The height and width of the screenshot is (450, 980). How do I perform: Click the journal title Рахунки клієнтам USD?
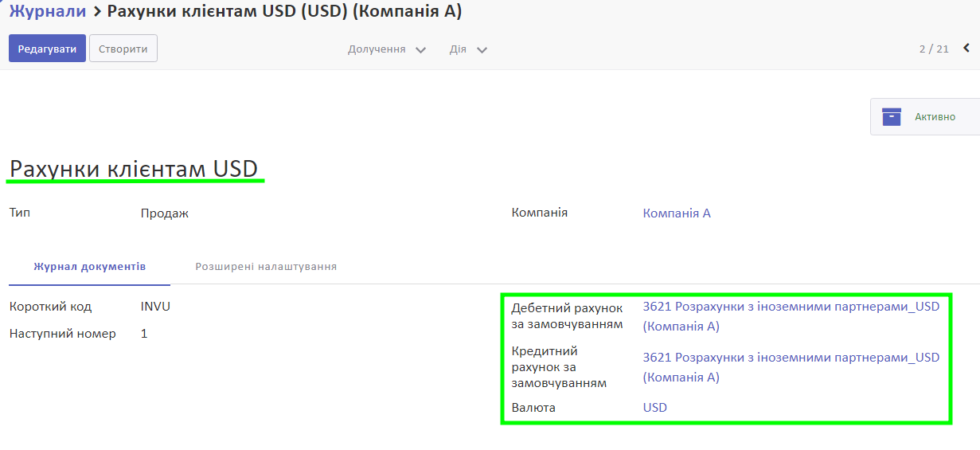(x=134, y=169)
